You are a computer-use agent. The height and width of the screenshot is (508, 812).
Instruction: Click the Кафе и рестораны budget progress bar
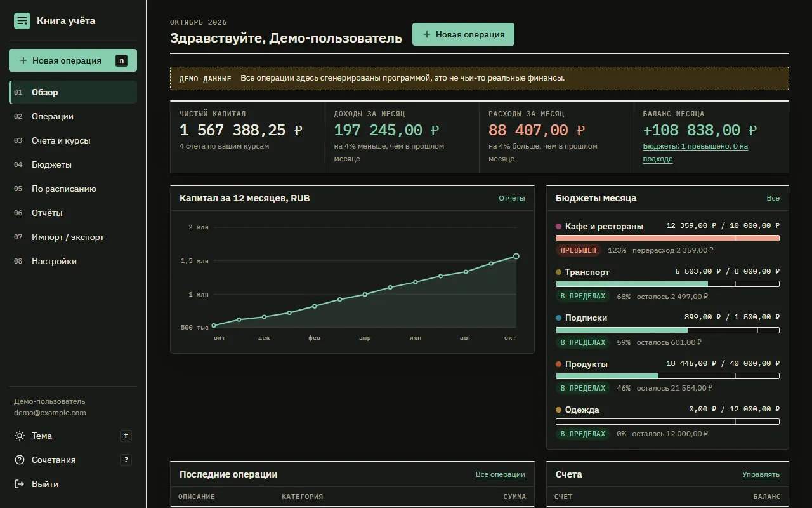(x=667, y=238)
